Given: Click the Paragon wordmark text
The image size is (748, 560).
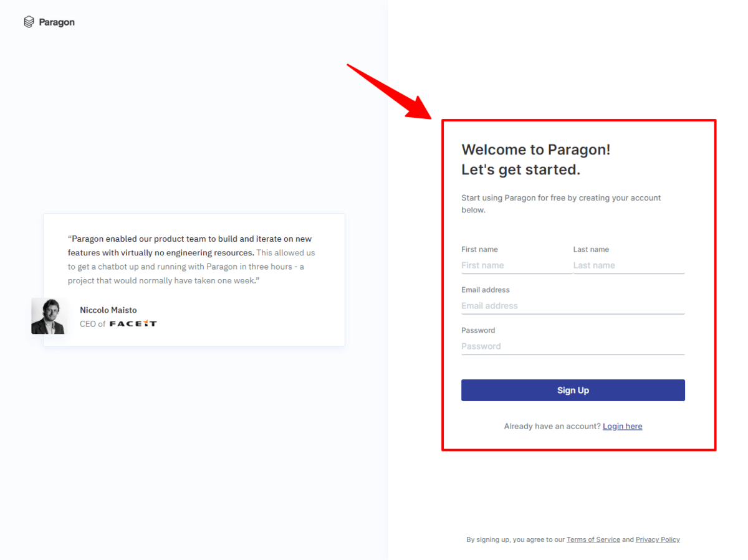Looking at the screenshot, I should tap(57, 22).
